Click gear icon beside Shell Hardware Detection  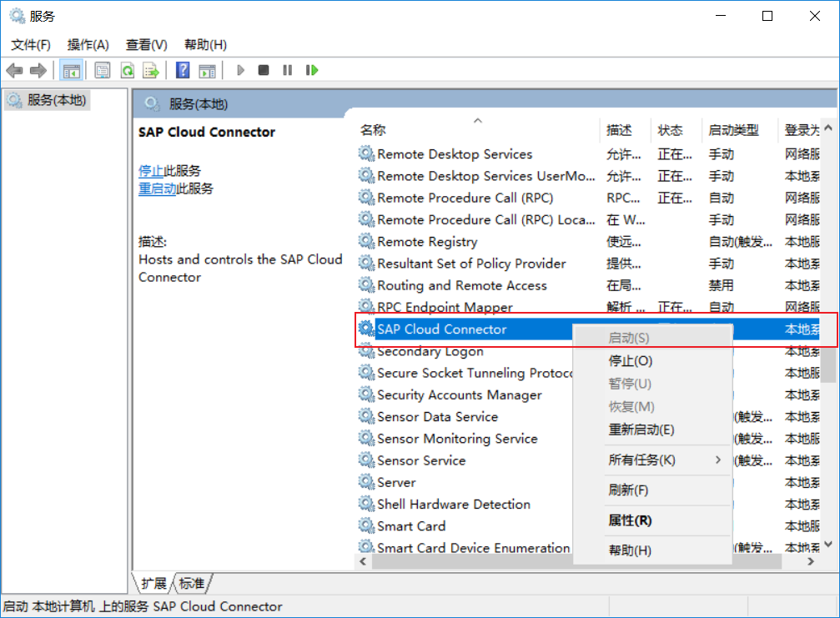pyautogui.click(x=366, y=504)
